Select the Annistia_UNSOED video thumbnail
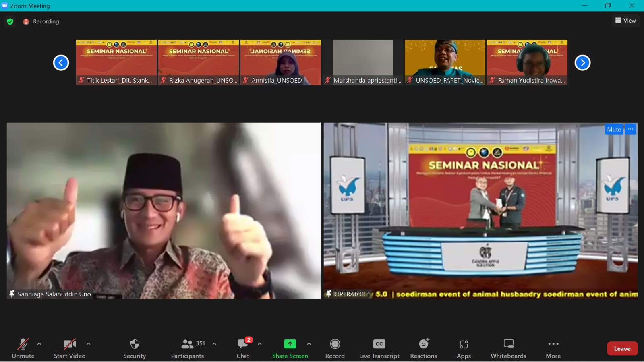This screenshot has width=644, height=362. coord(281,62)
